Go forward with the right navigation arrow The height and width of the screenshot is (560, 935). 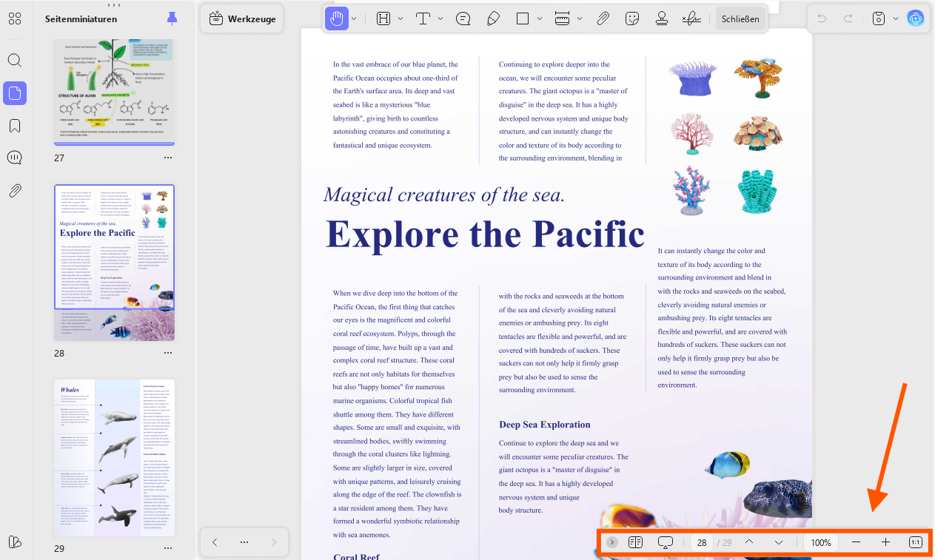[273, 542]
